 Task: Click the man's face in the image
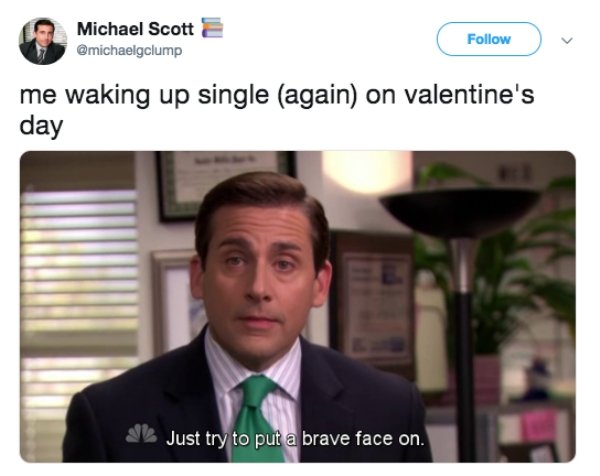[x=258, y=275]
